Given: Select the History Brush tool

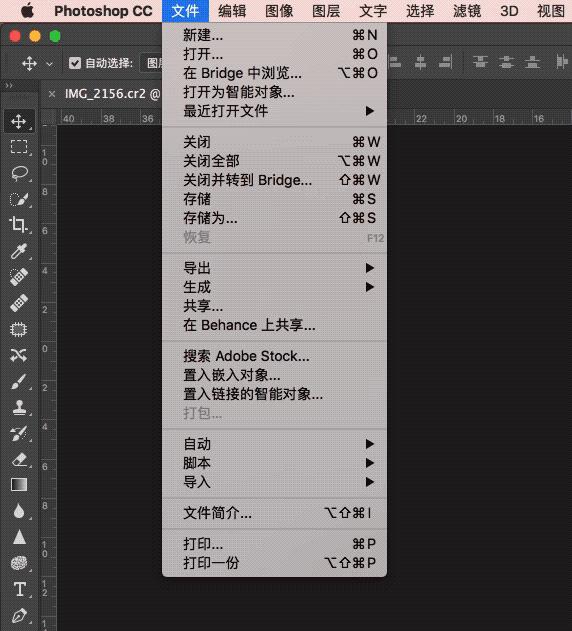Looking at the screenshot, I should point(19,433).
